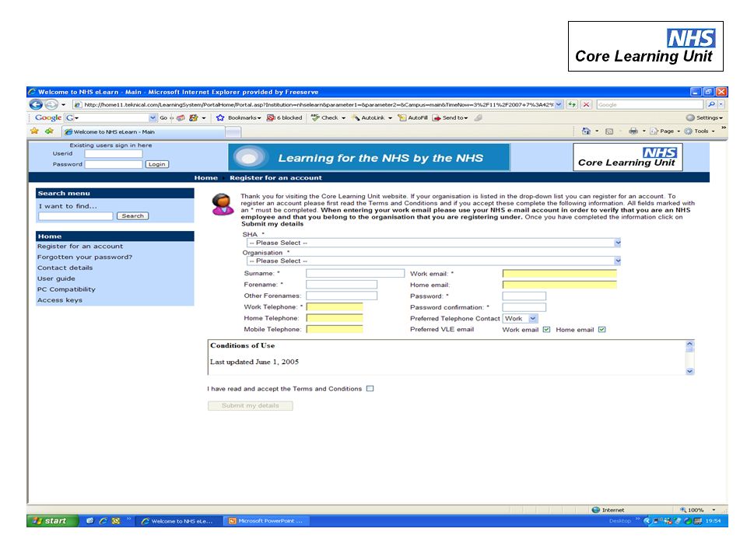Select the Welcome to NHS eLearn taskbar item
The width and height of the screenshot is (747, 560).
point(177,521)
